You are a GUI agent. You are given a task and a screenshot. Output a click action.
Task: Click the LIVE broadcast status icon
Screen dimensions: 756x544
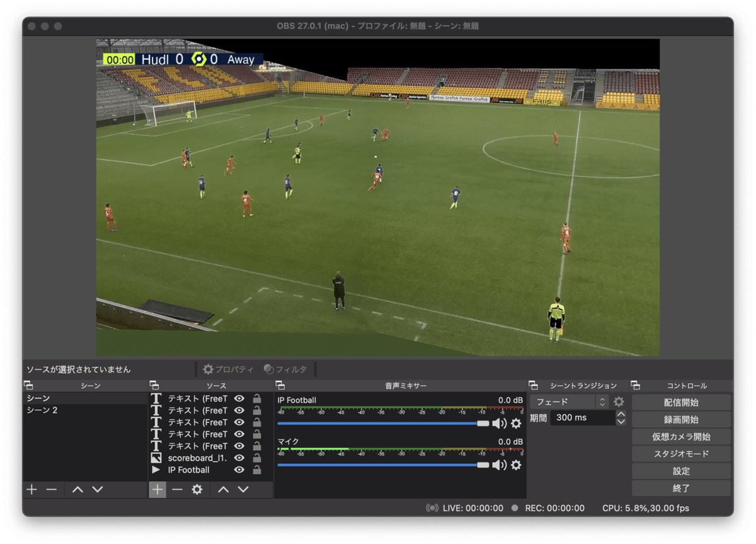(x=432, y=508)
